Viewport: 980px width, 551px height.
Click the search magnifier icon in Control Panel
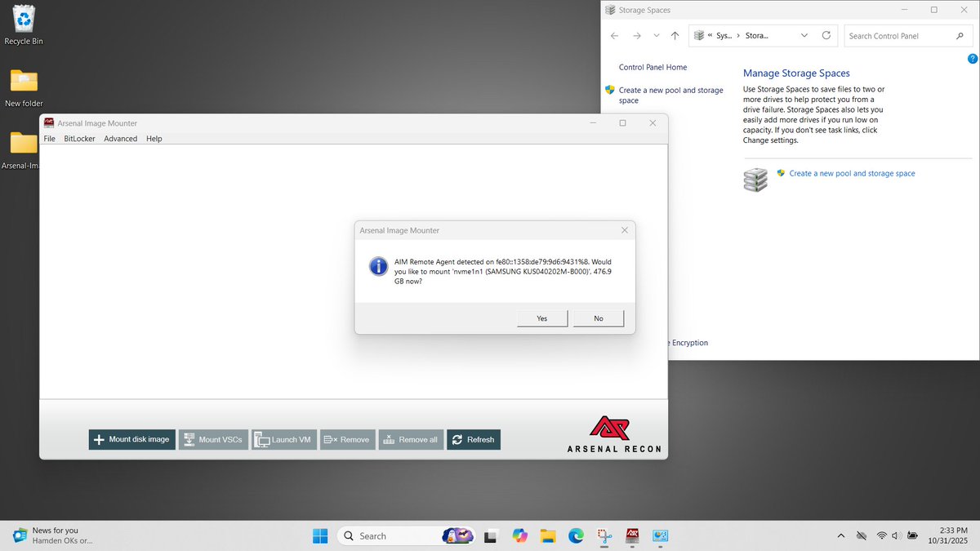click(x=960, y=36)
